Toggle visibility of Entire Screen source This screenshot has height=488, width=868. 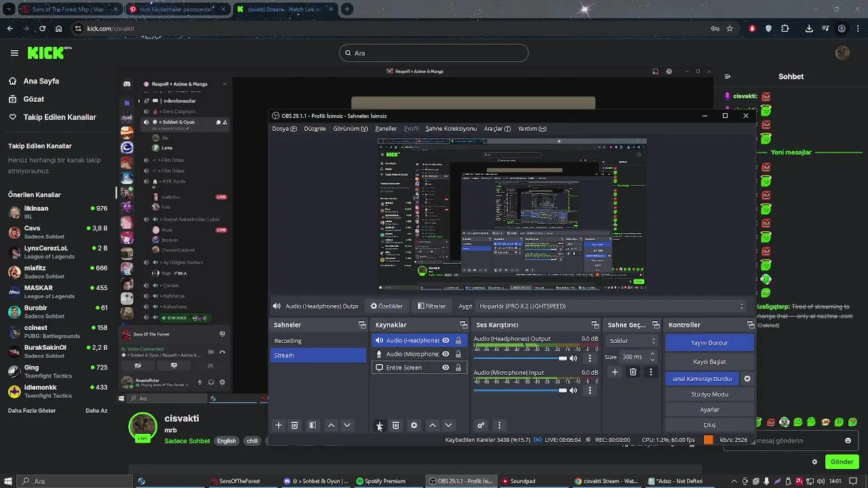[446, 367]
